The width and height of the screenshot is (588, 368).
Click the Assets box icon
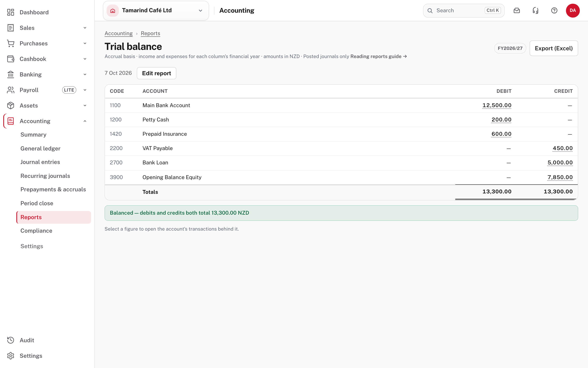click(10, 105)
